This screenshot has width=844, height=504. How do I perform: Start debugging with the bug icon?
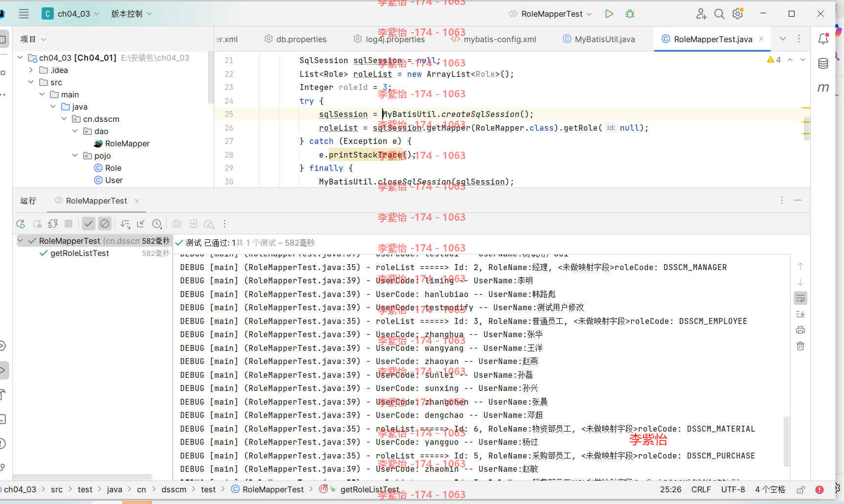[x=630, y=14]
